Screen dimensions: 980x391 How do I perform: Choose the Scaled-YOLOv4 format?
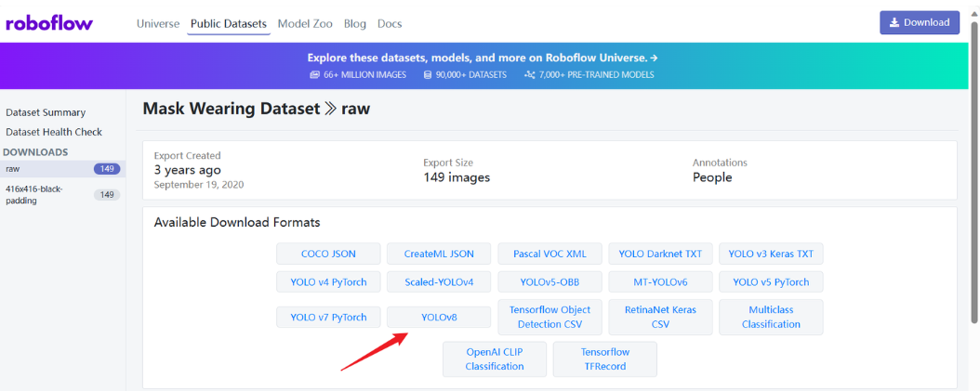click(439, 281)
